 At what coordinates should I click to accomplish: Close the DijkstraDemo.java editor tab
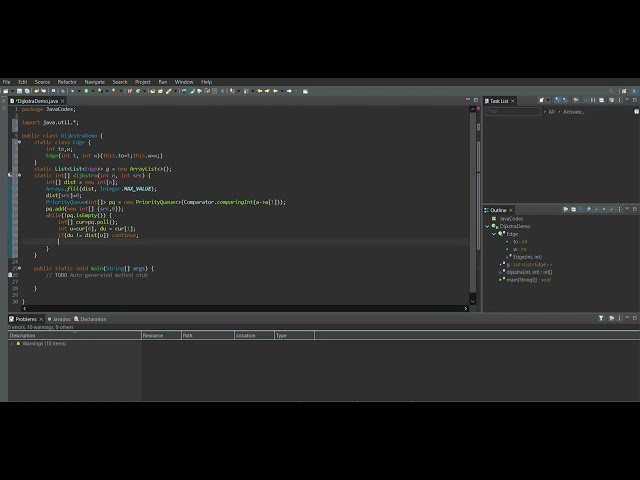(x=62, y=101)
